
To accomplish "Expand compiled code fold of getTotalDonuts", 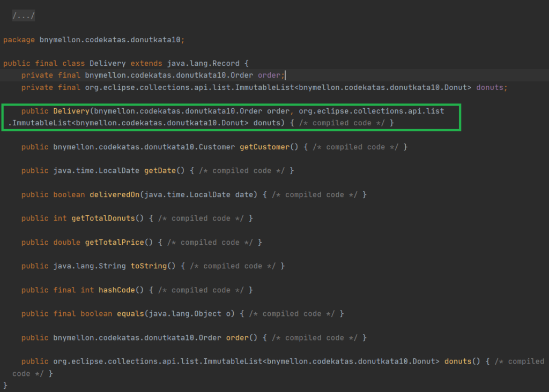I will coord(201,218).
